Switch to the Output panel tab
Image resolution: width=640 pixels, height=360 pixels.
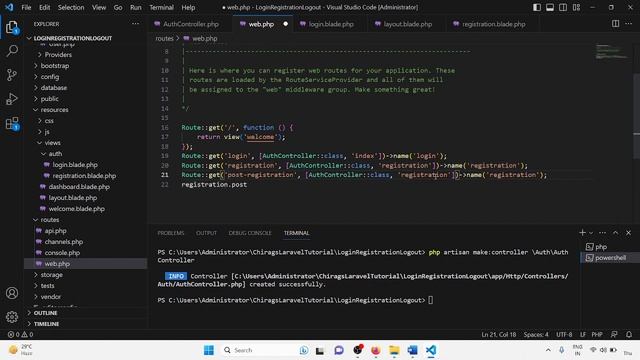click(206, 233)
